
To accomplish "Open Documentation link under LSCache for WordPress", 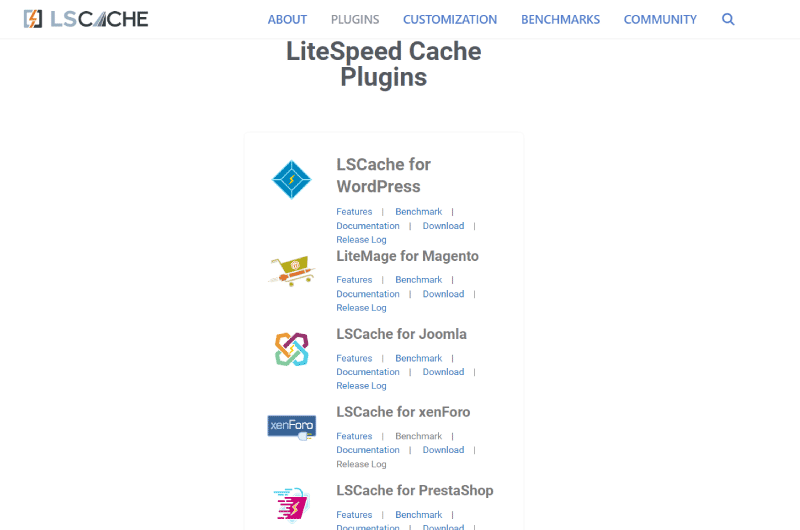I will [x=368, y=226].
